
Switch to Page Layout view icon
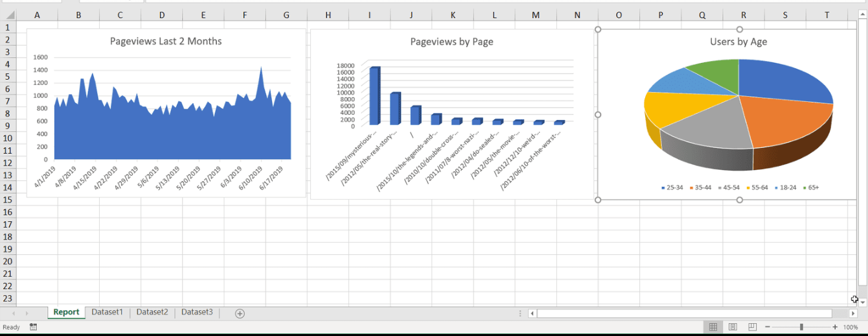(x=733, y=328)
